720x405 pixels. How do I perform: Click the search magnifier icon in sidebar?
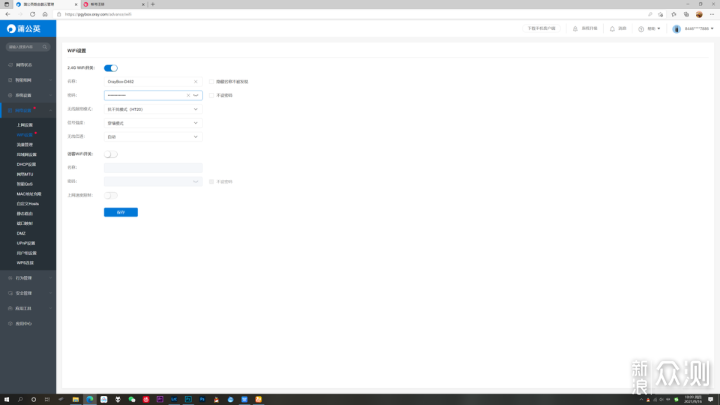coord(45,47)
